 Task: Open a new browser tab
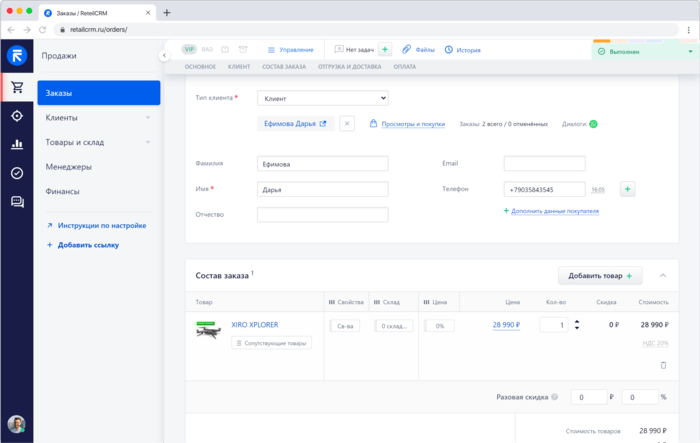click(167, 13)
